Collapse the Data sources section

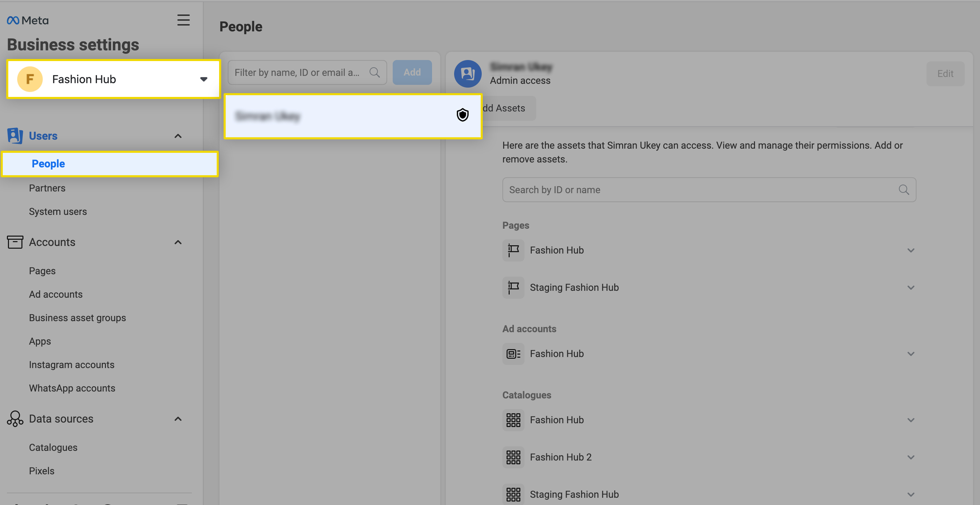(x=178, y=419)
